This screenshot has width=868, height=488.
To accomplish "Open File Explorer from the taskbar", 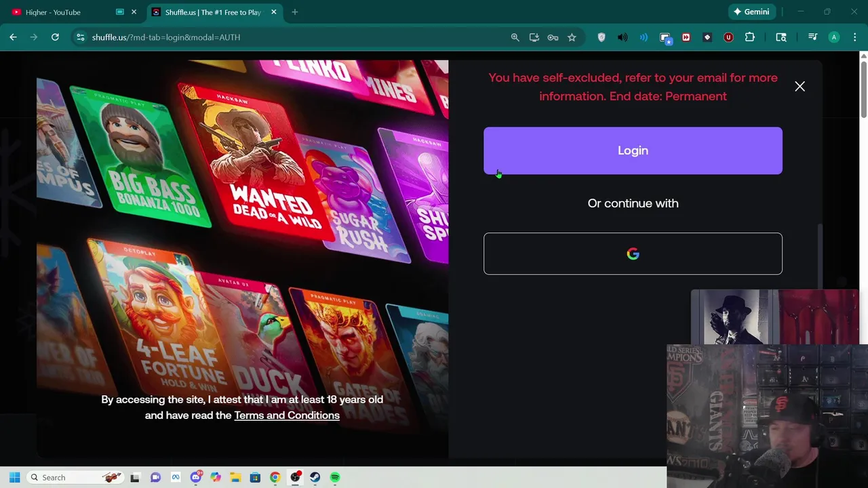I will coord(235,477).
